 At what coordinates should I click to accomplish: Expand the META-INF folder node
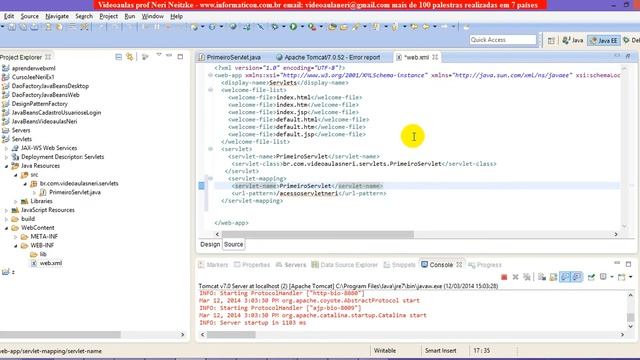(x=16, y=237)
